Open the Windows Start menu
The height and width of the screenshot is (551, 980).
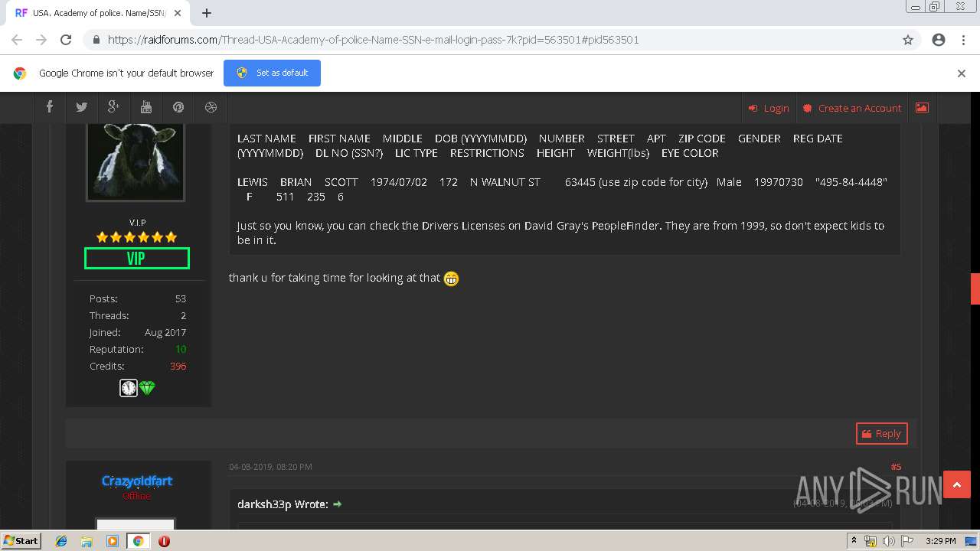(x=21, y=541)
